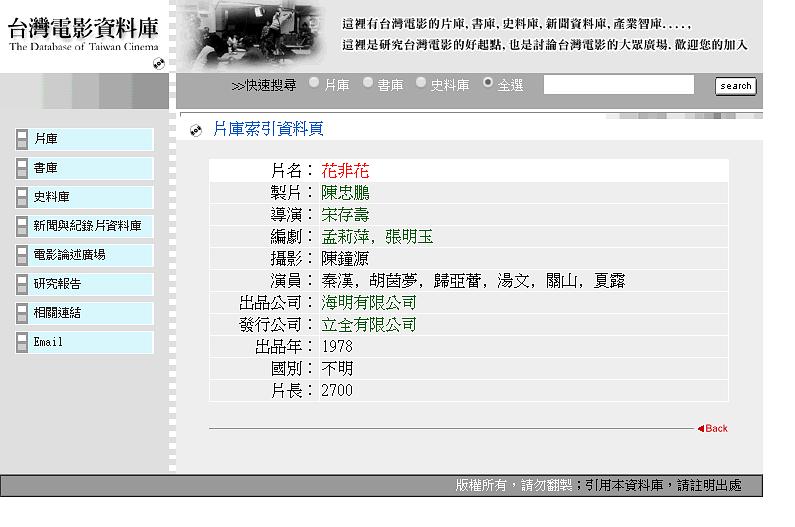Select the 史料庫 quick search radio button
This screenshot has height=527, width=795.
pyautogui.click(x=421, y=84)
